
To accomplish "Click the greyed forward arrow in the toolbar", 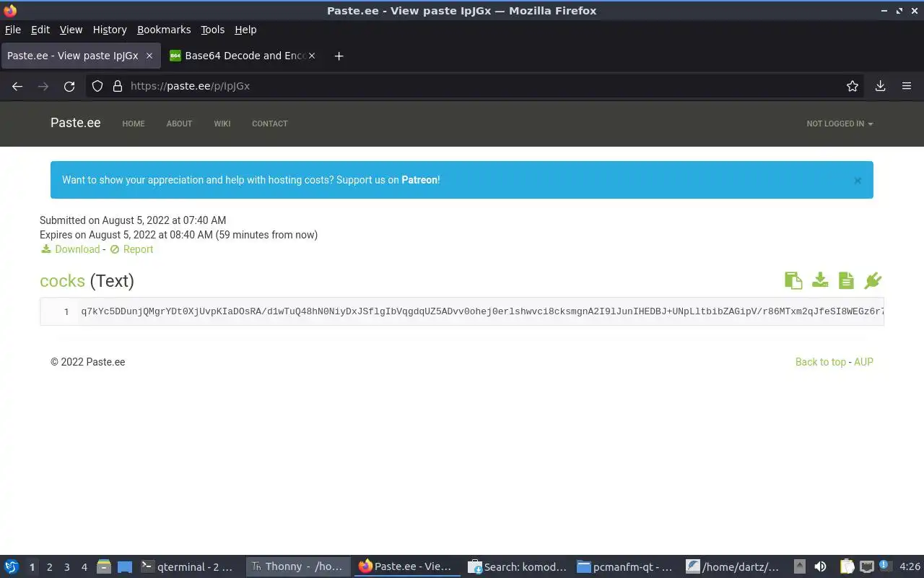I will [43, 86].
